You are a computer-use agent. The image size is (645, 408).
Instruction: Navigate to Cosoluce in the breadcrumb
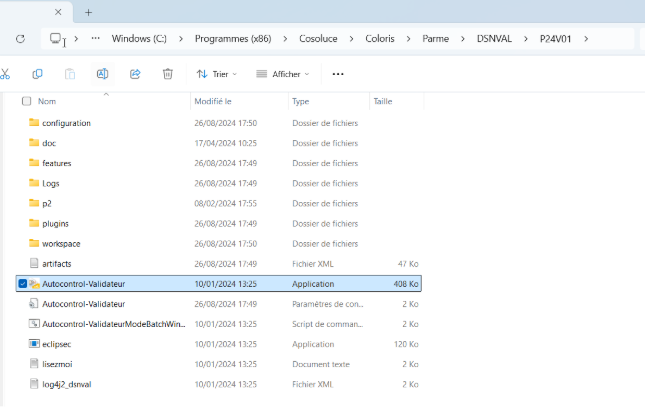tap(317, 38)
